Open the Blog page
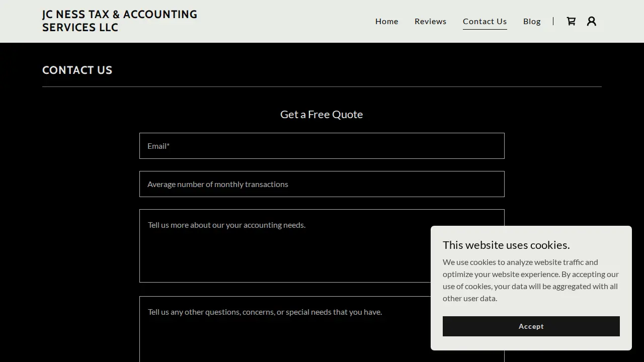Viewport: 644px width, 362px height. (532, 21)
